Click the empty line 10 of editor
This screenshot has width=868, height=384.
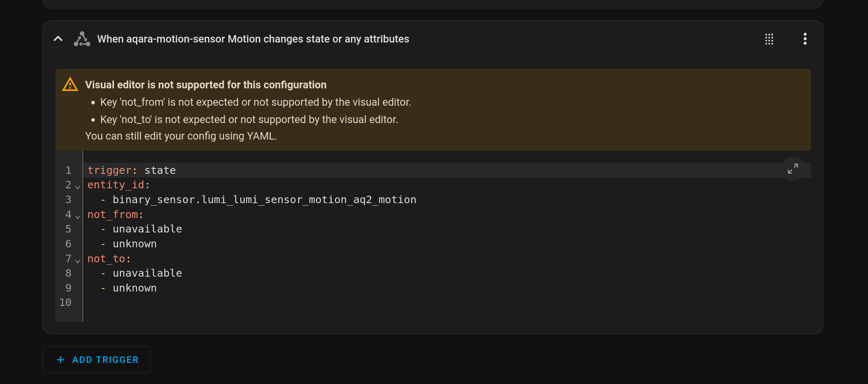(x=447, y=303)
